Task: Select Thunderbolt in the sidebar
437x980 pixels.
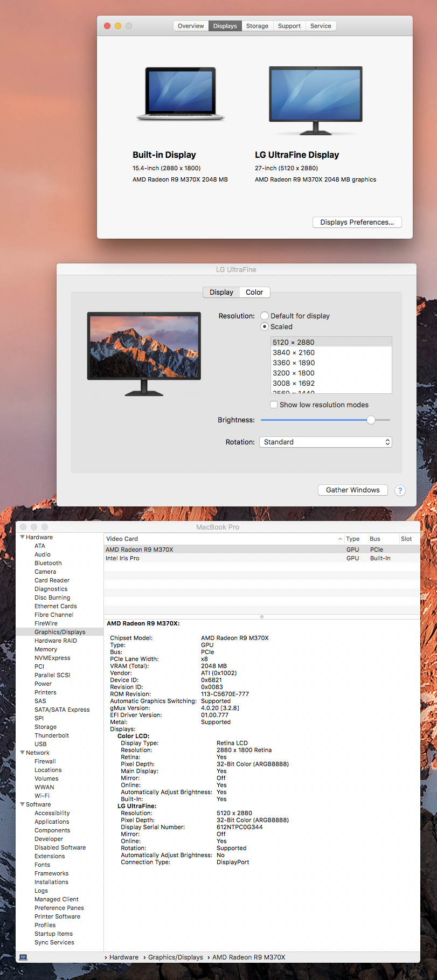Action: click(x=52, y=735)
